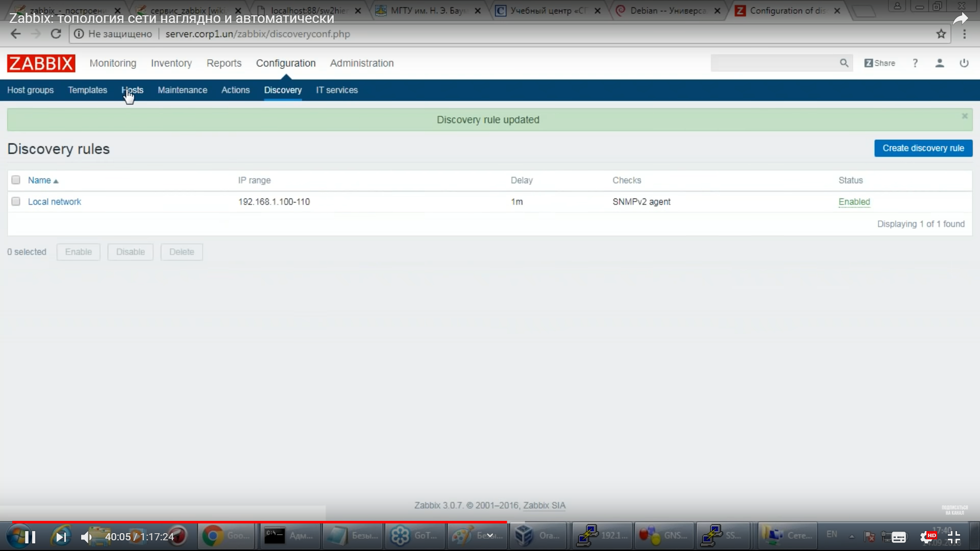Screen dimensions: 980x551
Task: Check the Local network row checkbox
Action: tap(16, 202)
